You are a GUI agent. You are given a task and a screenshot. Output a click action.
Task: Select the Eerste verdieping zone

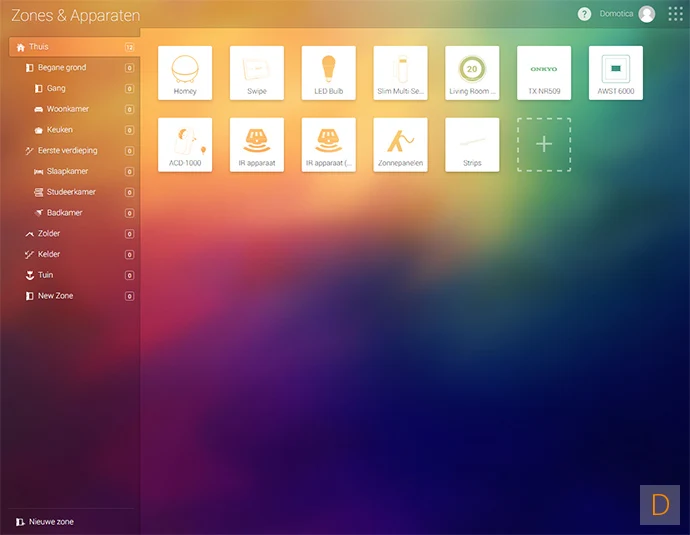point(74,150)
